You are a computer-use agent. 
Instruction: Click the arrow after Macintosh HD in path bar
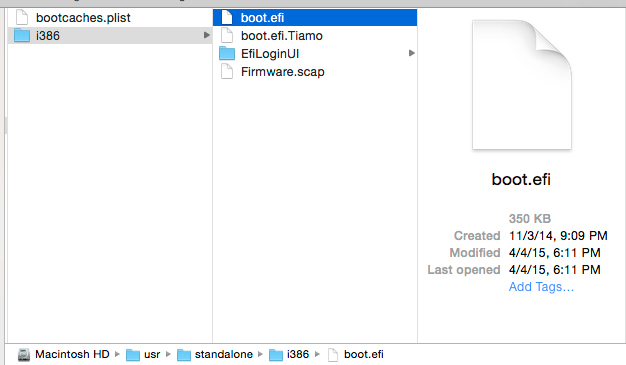[x=117, y=354]
